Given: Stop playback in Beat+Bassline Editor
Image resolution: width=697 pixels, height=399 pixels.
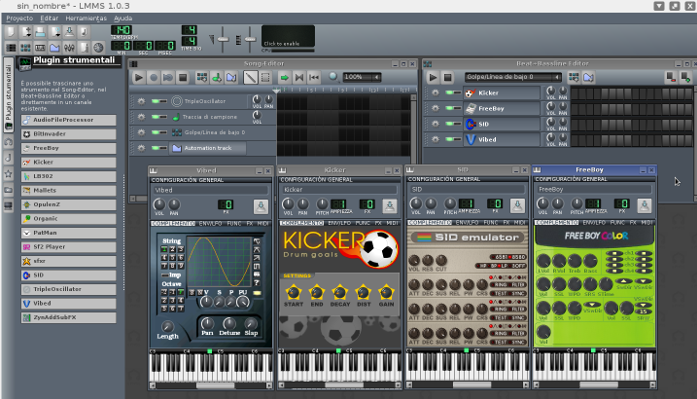Looking at the screenshot, I should tap(447, 78).
